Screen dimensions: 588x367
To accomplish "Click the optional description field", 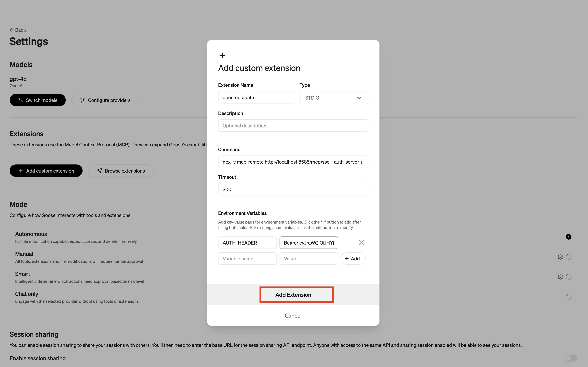I will 293,126.
